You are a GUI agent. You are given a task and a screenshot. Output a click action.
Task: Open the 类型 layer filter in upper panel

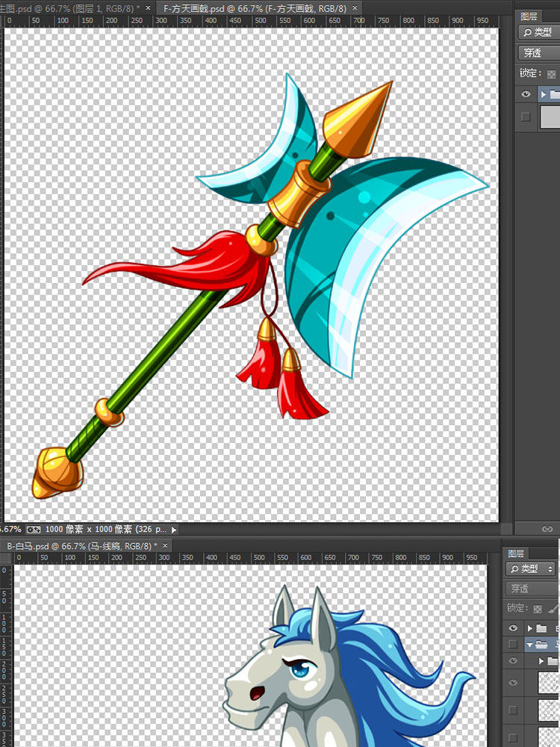pos(539,32)
